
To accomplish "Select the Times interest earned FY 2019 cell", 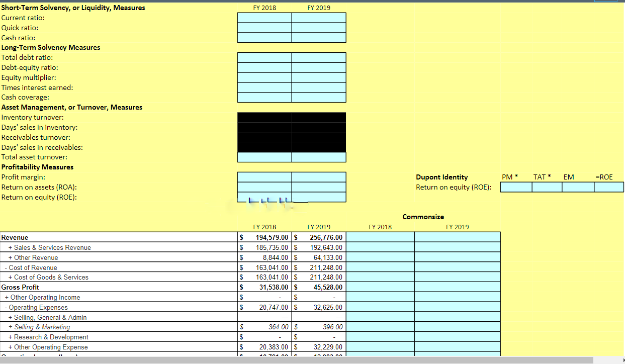I will [x=319, y=87].
